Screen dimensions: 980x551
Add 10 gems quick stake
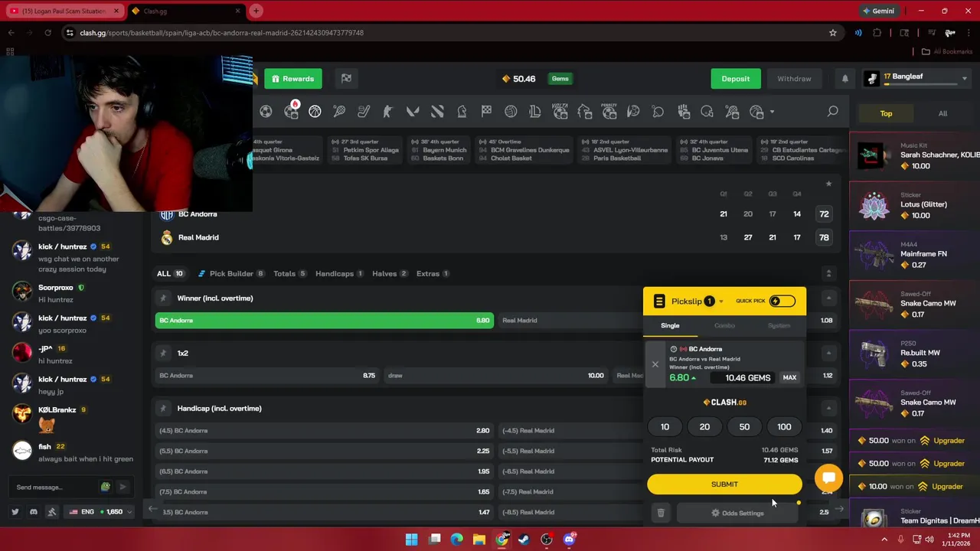[x=665, y=426]
